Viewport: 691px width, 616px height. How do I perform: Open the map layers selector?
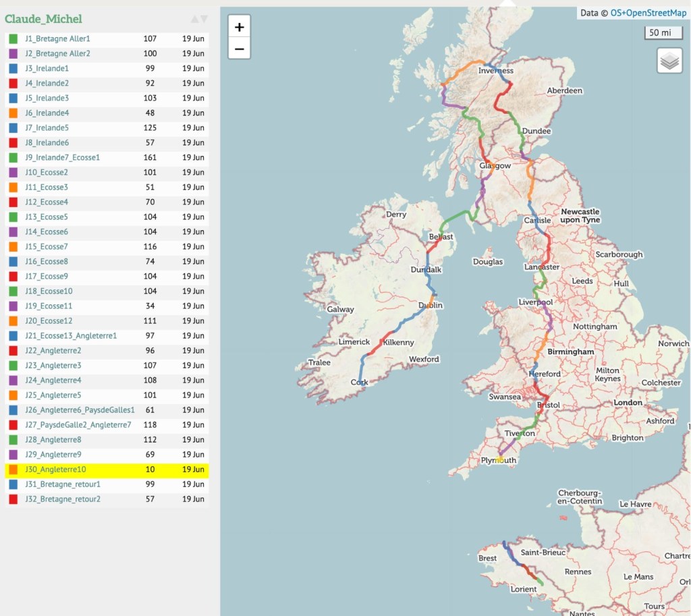(x=669, y=61)
